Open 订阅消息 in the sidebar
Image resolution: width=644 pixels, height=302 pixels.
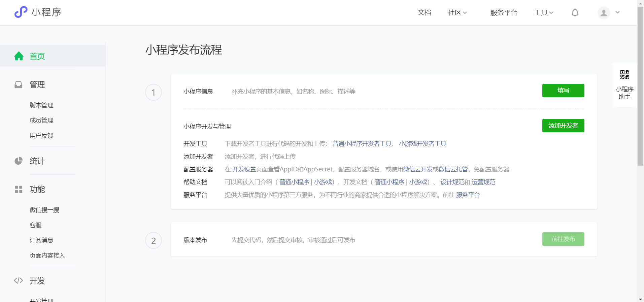coord(41,240)
